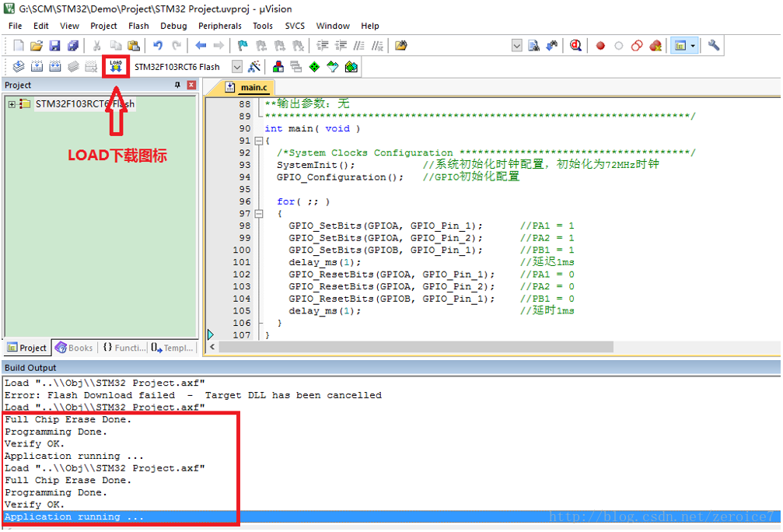Insert a bookmark with the flag icon
The height and width of the screenshot is (532, 783).
(243, 46)
